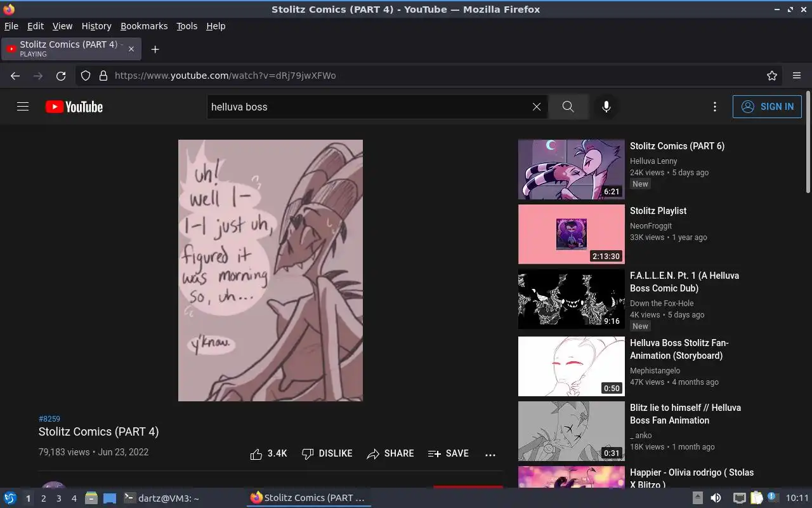This screenshot has height=508, width=812.
Task: Open the Help menu
Action: pos(216,26)
